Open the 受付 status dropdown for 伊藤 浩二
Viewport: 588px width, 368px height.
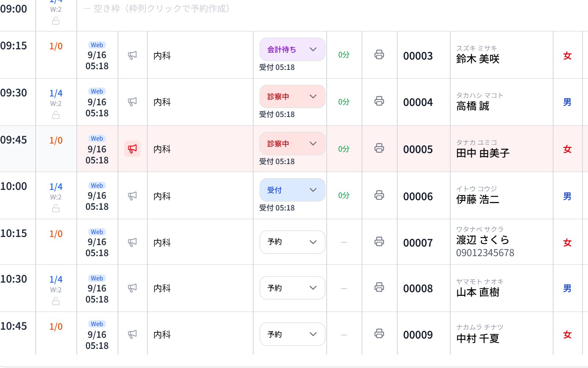293,190
